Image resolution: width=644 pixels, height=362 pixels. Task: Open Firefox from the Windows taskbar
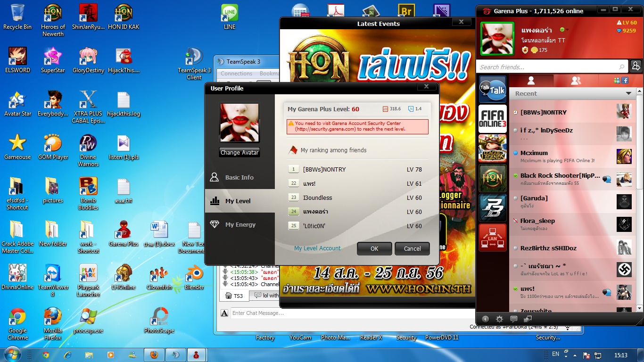[154, 355]
